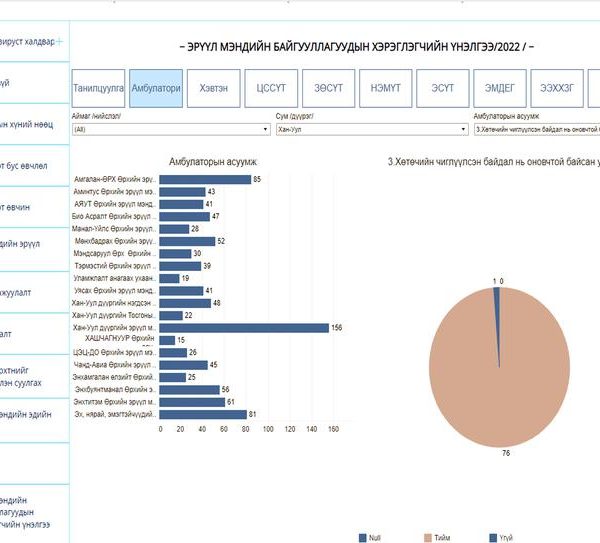
Task: Select the Амбулатори tab
Action: tap(156, 88)
